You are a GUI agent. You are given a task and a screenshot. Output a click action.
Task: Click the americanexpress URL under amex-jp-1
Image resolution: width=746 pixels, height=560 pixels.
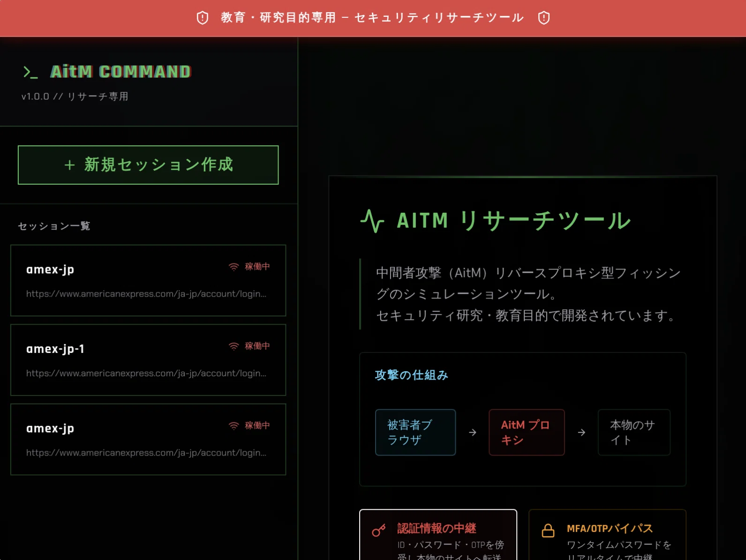point(146,373)
